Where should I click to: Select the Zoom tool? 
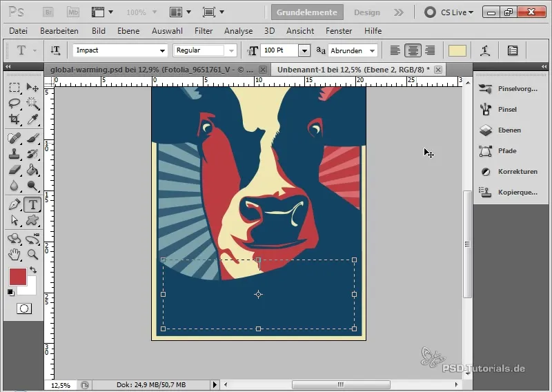32,254
